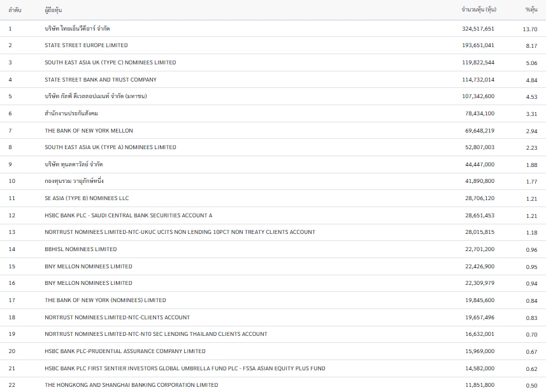Click the %หุ้น column header

(531, 10)
